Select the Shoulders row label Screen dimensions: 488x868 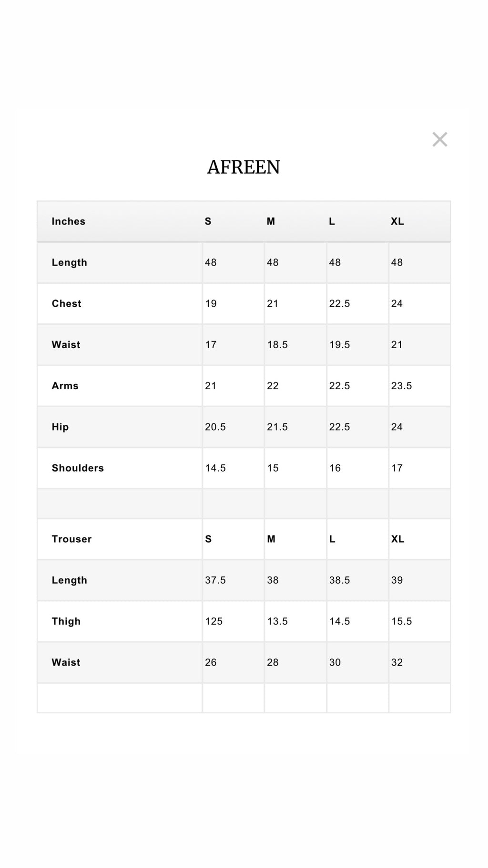(78, 468)
